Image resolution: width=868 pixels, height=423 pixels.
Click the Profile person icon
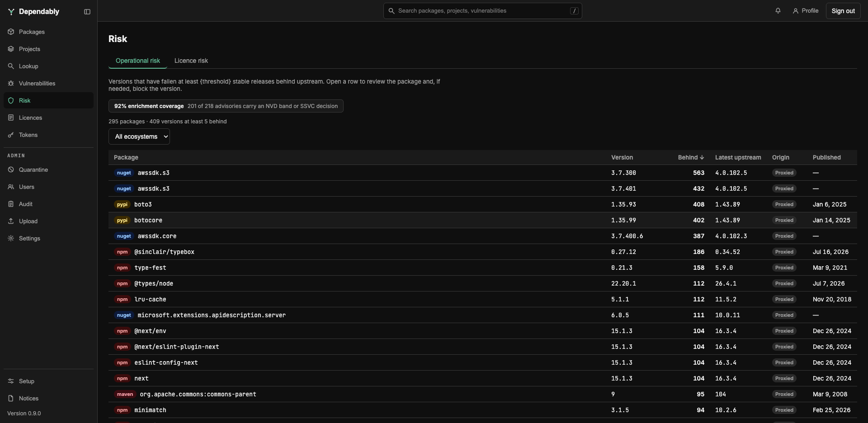(796, 11)
